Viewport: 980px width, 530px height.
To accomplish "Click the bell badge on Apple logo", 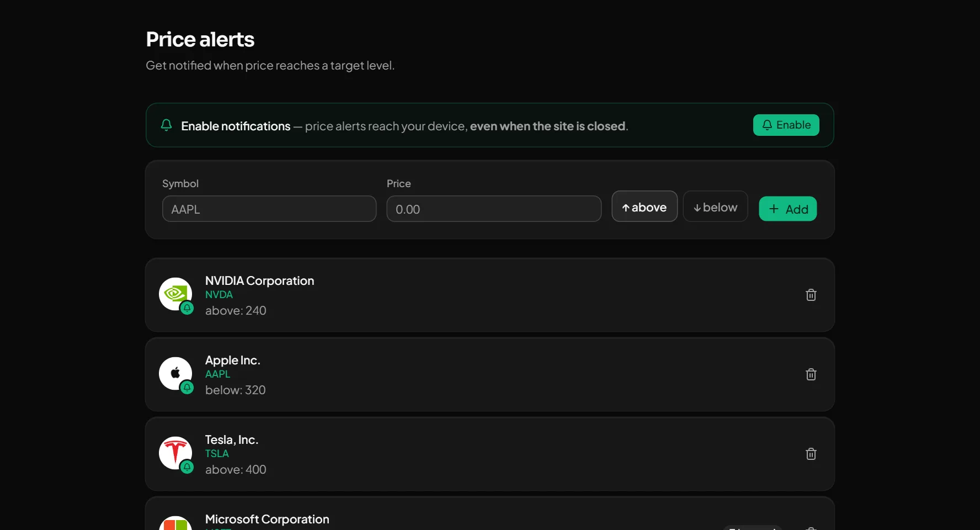I will [x=187, y=388].
